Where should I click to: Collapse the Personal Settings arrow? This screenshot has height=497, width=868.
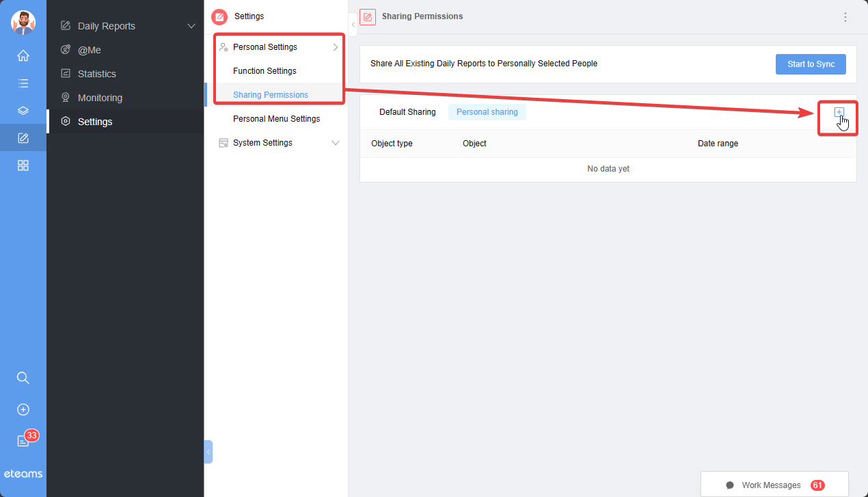(335, 47)
